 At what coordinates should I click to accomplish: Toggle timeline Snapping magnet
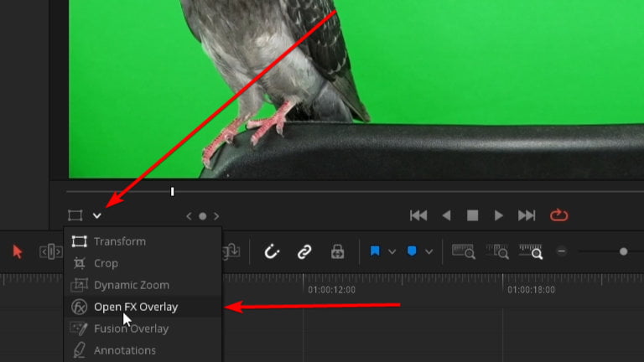(x=272, y=251)
